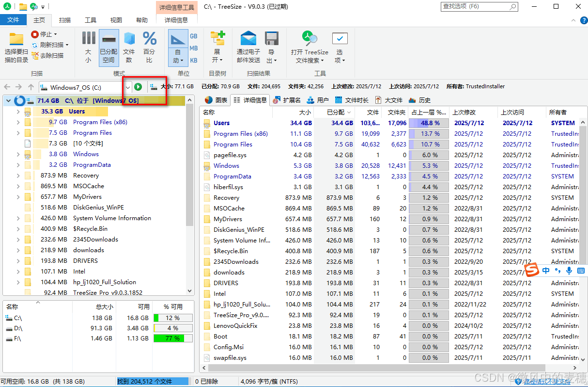Show the 图表 chart tab
The height and width of the screenshot is (387, 588).
216,100
